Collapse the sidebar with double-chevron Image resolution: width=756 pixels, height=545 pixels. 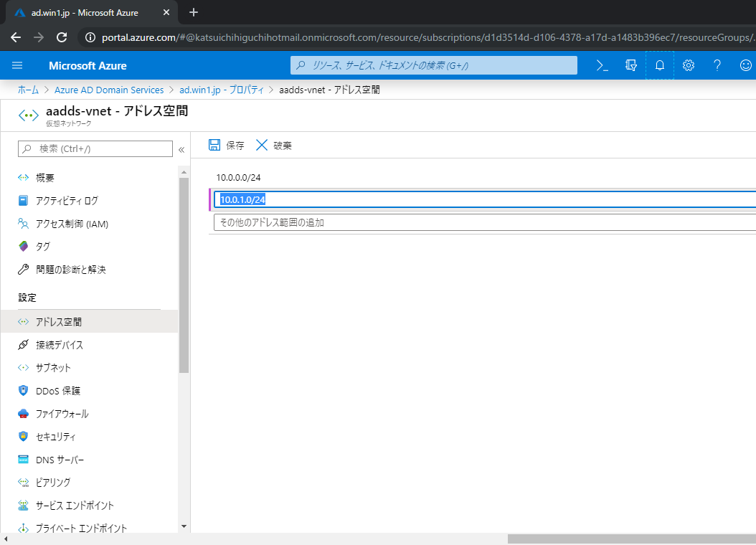click(181, 149)
